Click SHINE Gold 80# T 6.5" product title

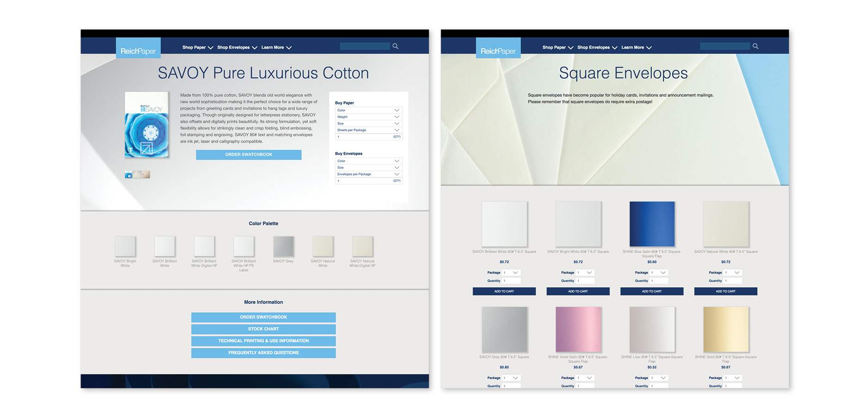point(726,359)
